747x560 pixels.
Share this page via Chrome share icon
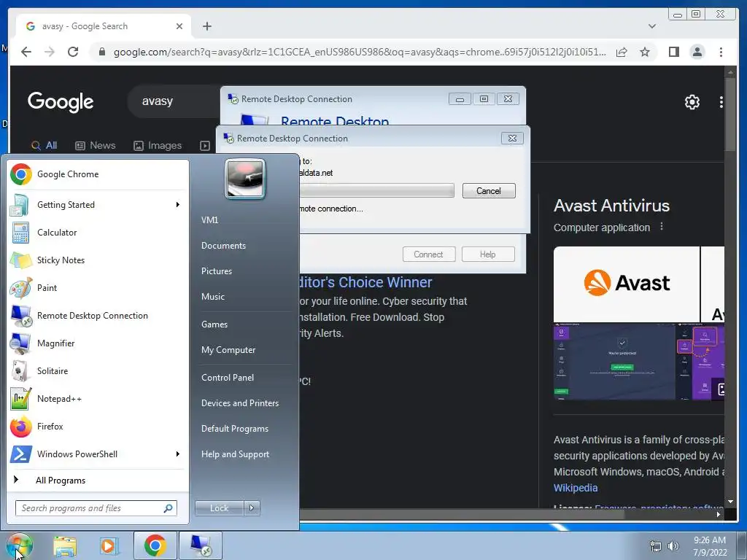pos(622,52)
